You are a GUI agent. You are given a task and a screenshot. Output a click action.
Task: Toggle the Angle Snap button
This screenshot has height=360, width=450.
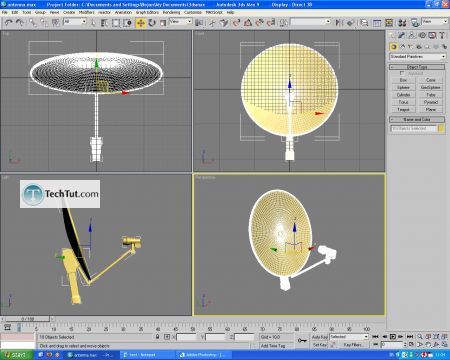pyautogui.click(x=248, y=23)
